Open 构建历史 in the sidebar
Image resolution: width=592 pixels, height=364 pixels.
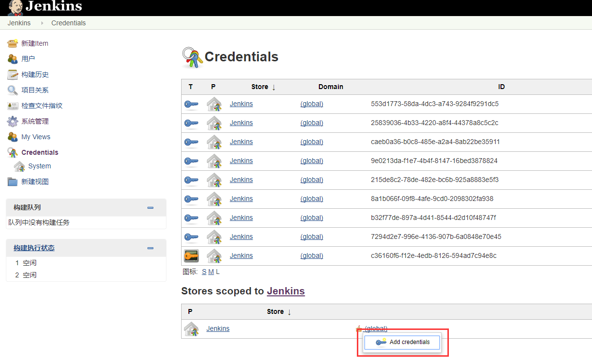click(x=35, y=74)
